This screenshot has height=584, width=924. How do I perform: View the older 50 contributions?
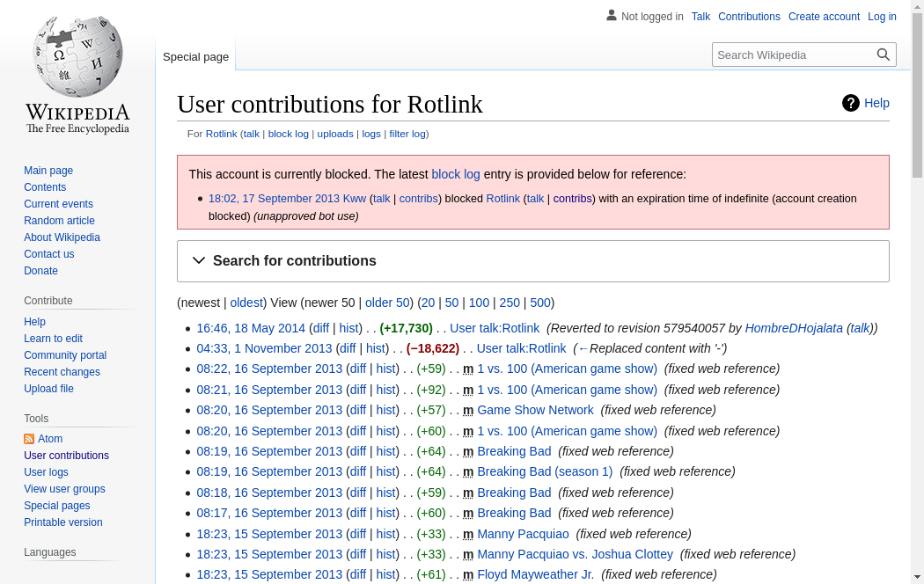pyautogui.click(x=387, y=303)
